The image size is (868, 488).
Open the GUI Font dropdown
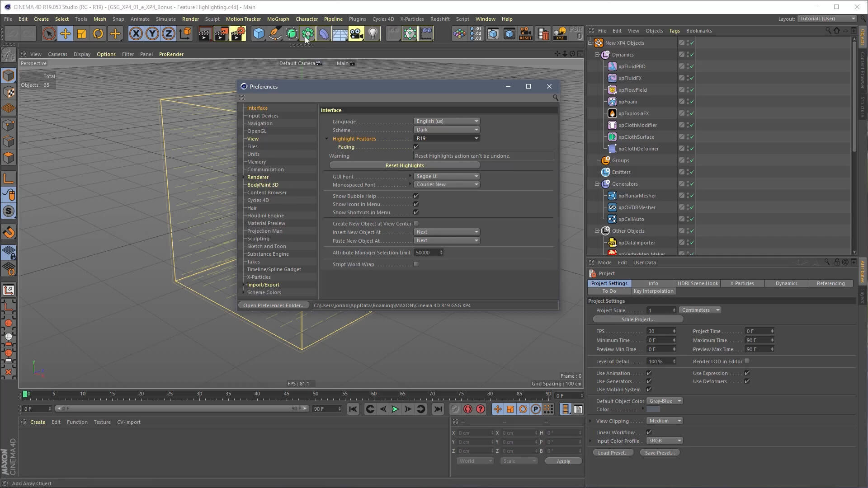(x=446, y=177)
